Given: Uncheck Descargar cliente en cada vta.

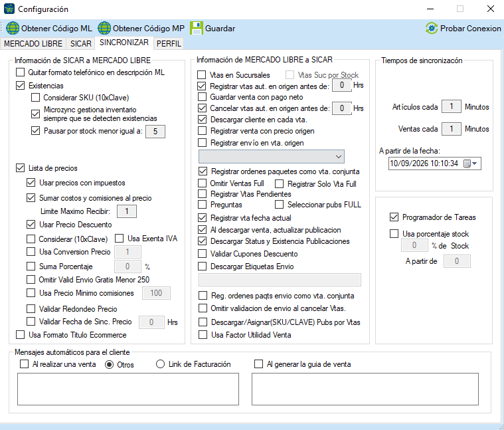Looking at the screenshot, I should 202,120.
